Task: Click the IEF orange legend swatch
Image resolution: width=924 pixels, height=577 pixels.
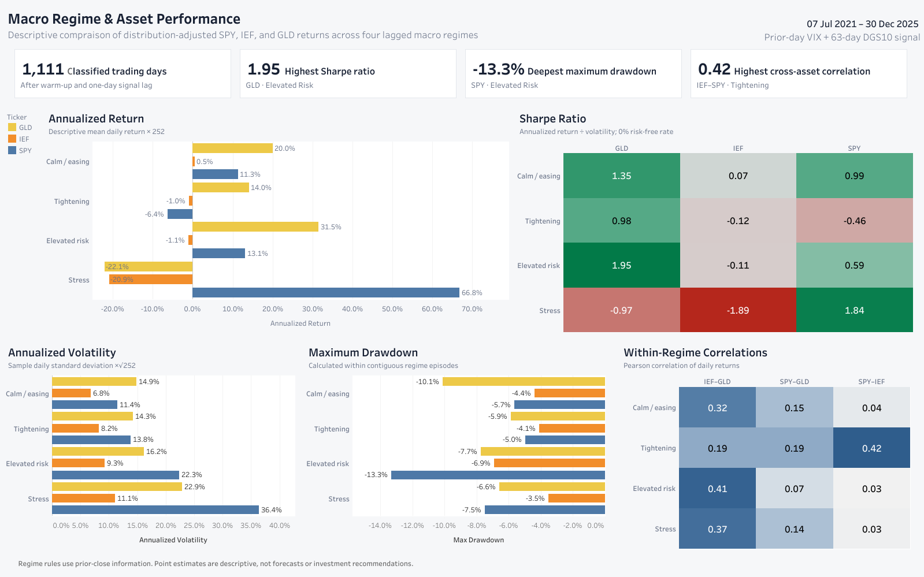Action: tap(12, 139)
